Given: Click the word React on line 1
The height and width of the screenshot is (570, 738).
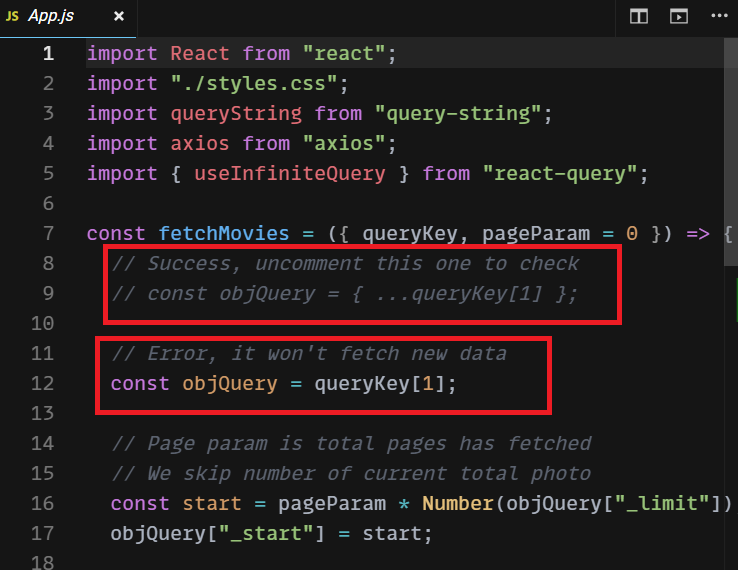Looking at the screenshot, I should pos(200,54).
